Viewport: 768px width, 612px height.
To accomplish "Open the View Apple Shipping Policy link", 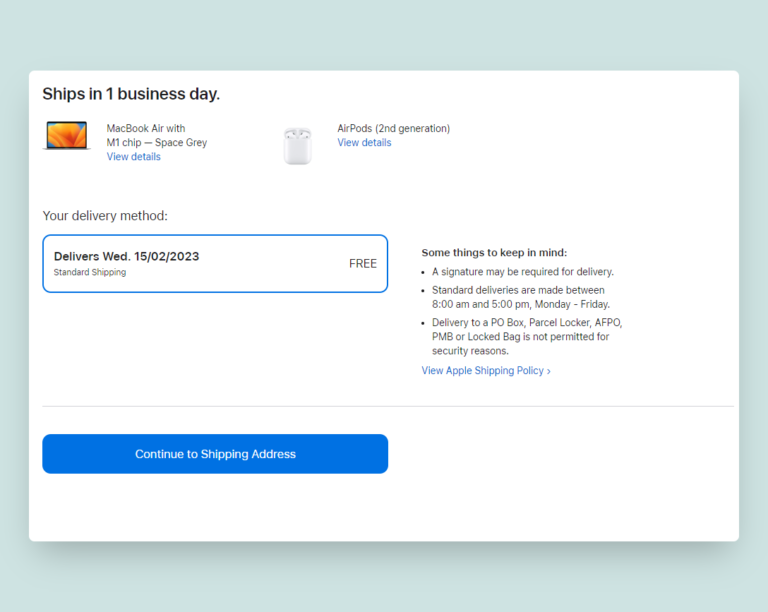I will coord(486,371).
